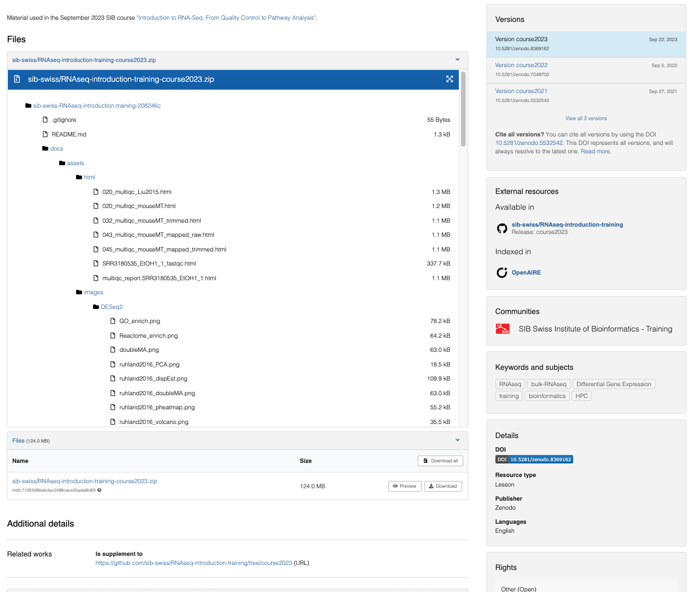The height and width of the screenshot is (592, 700).
Task: Collapse the Files (124.0 MB) panel chevron
Action: [457, 440]
